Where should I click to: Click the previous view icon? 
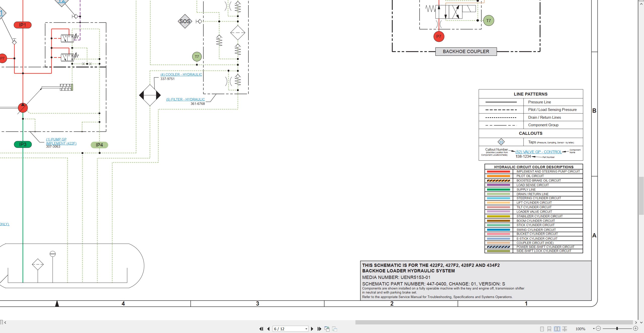coord(327,329)
